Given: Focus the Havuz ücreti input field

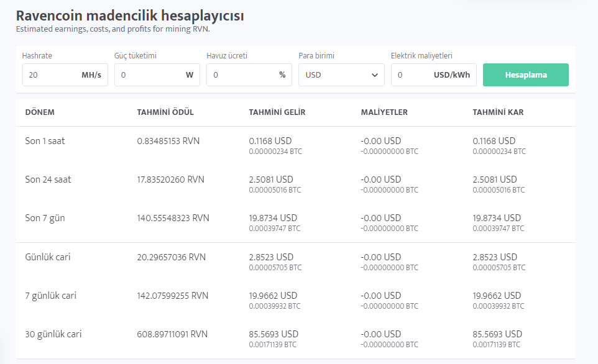Looking at the screenshot, I should click(249, 75).
